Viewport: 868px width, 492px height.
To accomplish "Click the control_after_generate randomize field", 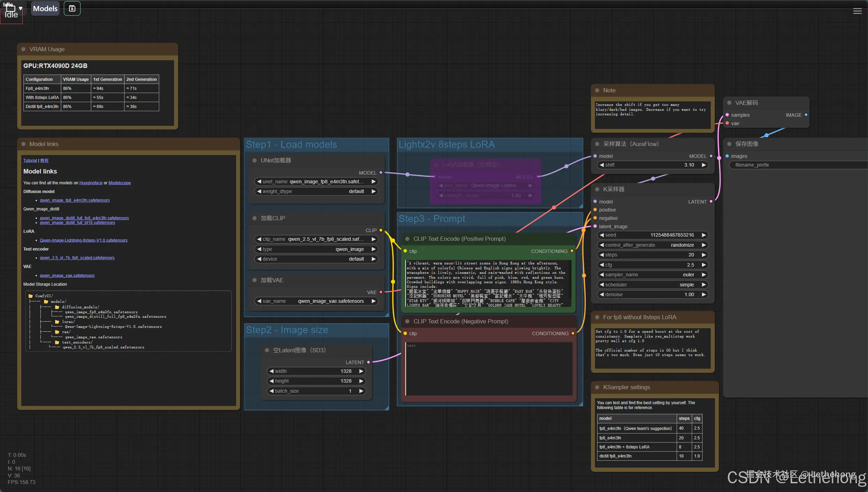I will pos(652,245).
